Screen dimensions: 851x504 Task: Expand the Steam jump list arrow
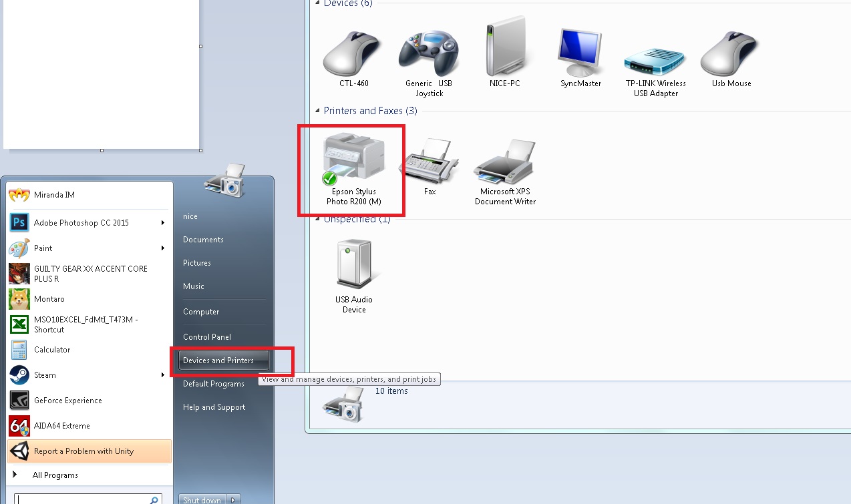[162, 375]
